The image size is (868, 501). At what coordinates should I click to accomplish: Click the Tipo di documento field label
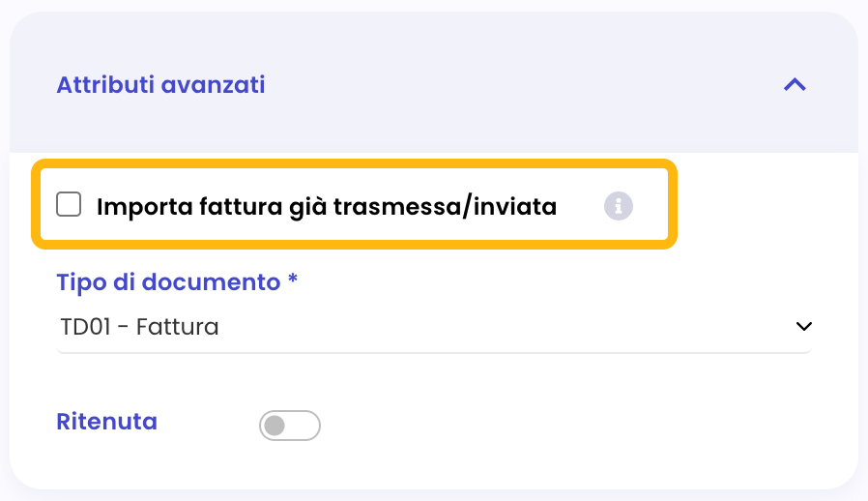pyautogui.click(x=168, y=282)
